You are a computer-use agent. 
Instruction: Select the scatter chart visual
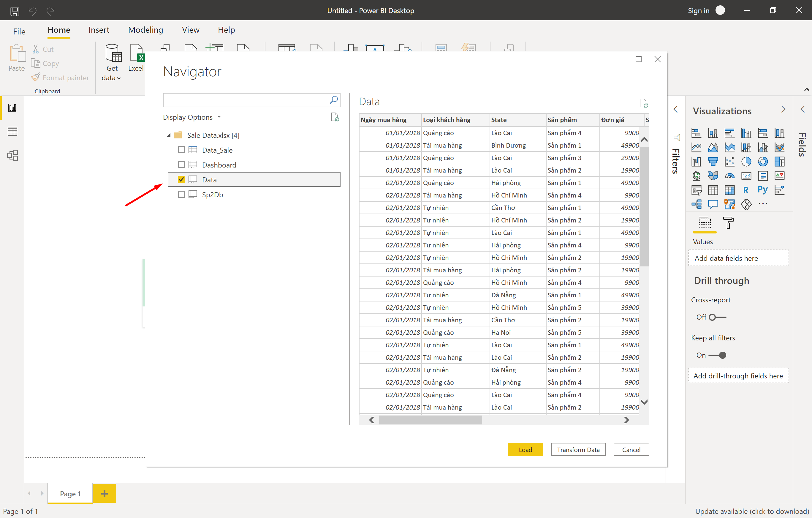(730, 162)
